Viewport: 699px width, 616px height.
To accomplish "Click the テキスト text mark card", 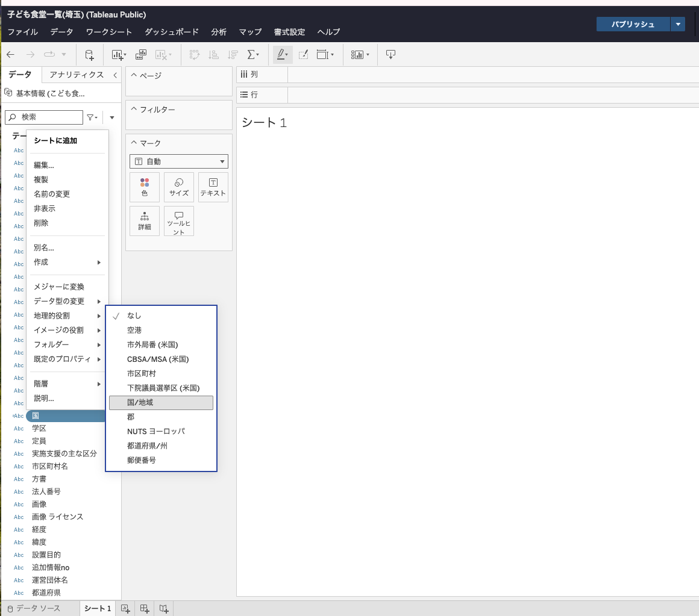I will pyautogui.click(x=213, y=187).
